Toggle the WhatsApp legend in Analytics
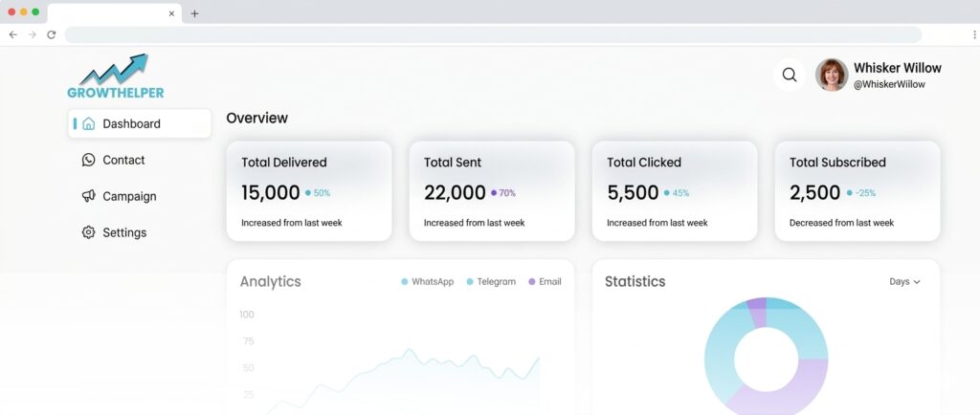The height and width of the screenshot is (415, 980). 427,282
